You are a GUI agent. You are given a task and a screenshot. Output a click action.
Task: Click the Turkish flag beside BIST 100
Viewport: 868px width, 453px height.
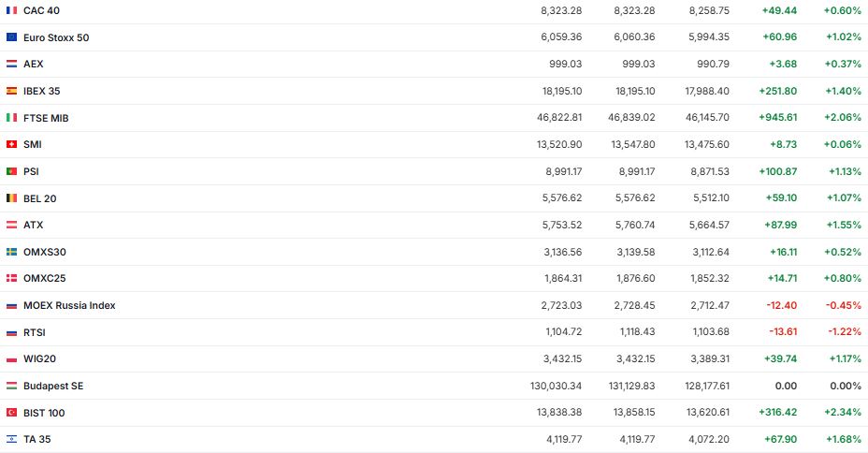coord(11,413)
